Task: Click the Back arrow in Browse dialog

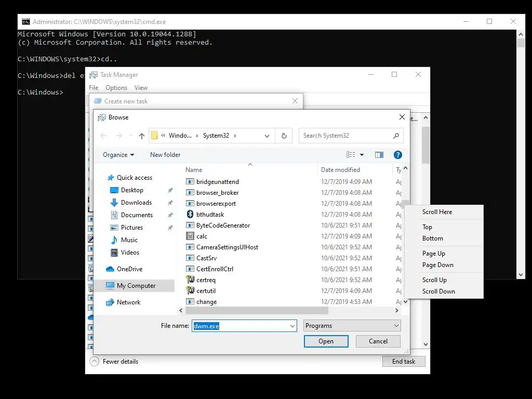Action: 103,136
